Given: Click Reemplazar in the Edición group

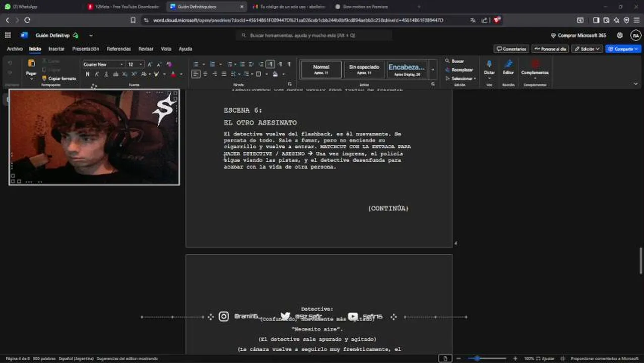Looking at the screenshot, I should (x=459, y=70).
